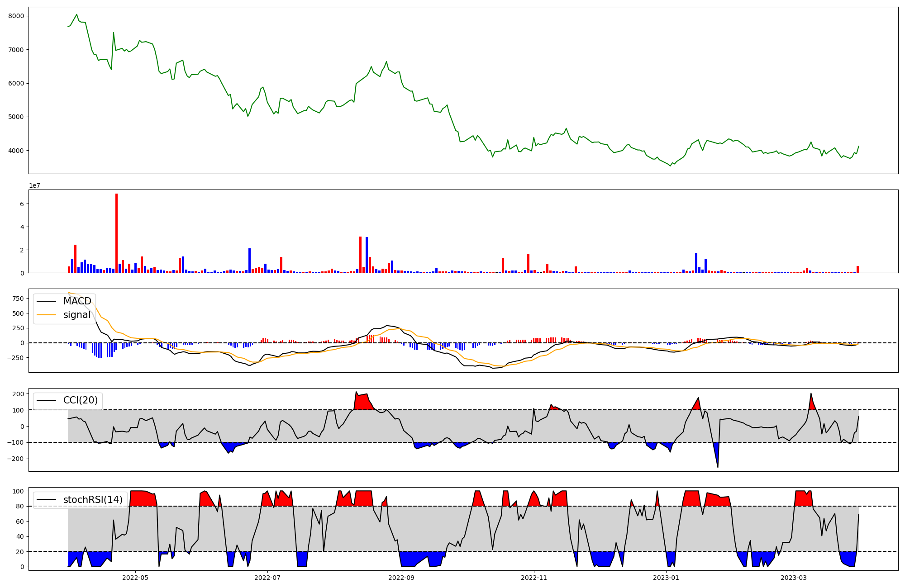905x588 pixels.
Task: Click the orange signal legend line
Action: click(46, 315)
